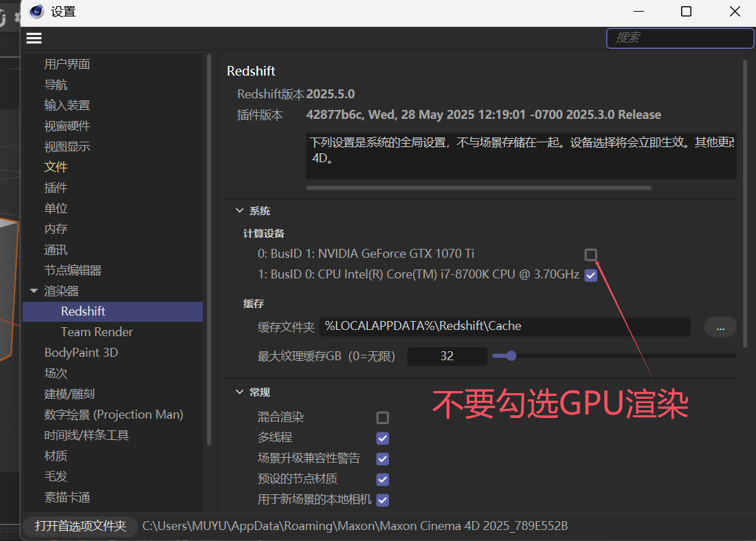Maximize the 设置 window
This screenshot has width=756, height=541.
click(686, 12)
